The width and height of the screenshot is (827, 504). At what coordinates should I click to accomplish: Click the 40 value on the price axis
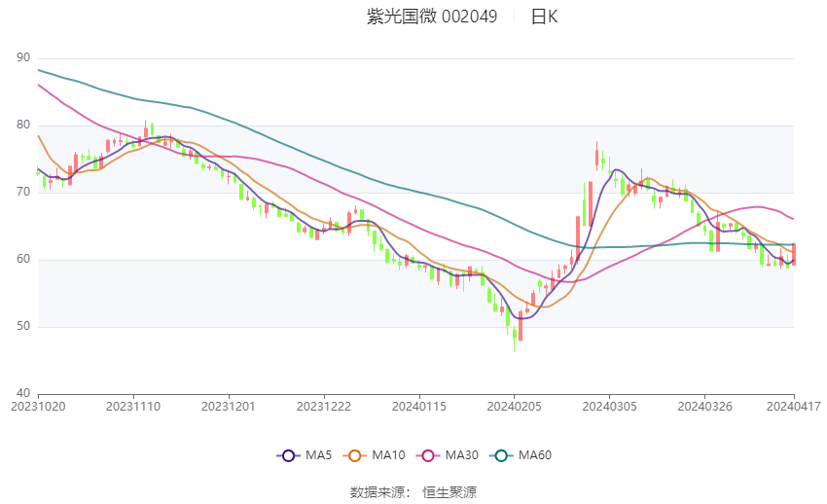pyautogui.click(x=23, y=393)
